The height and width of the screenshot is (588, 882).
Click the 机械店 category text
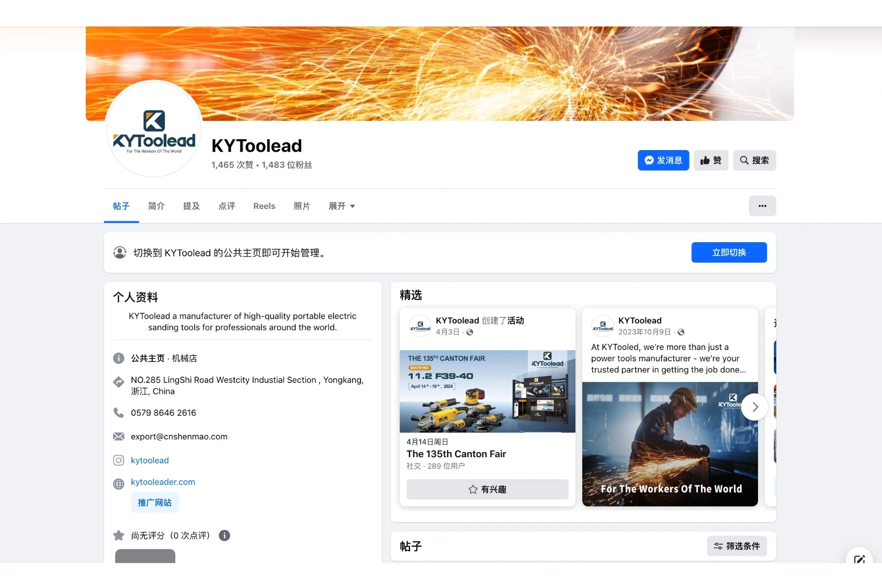[185, 358]
